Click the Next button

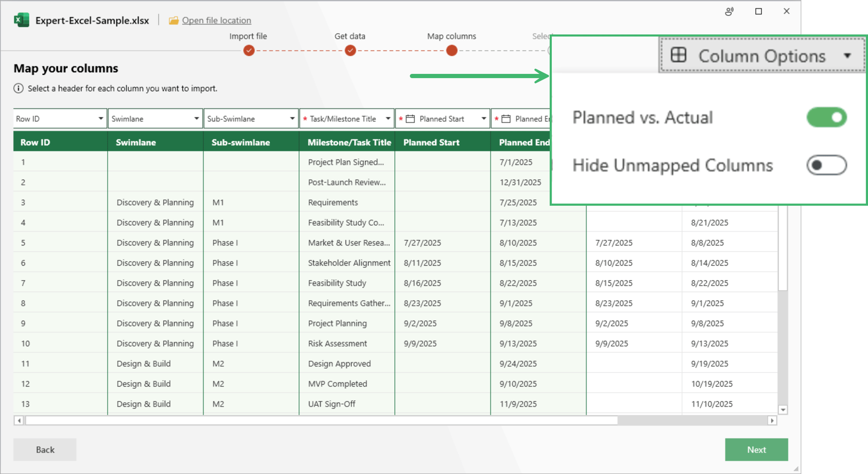(x=756, y=449)
